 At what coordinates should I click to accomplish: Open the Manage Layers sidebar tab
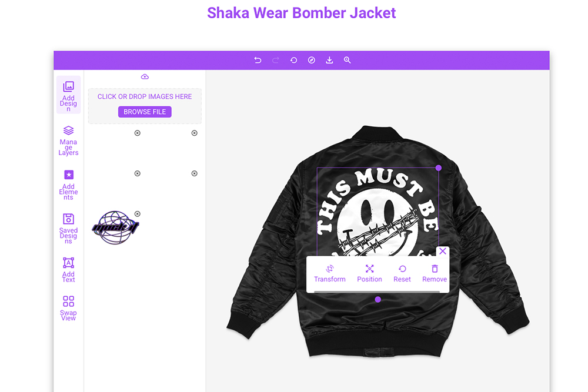pyautogui.click(x=68, y=140)
